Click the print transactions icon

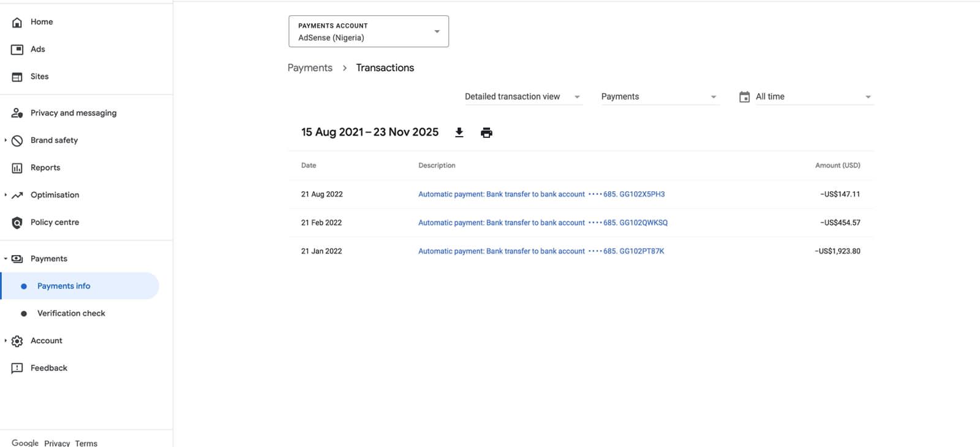point(486,132)
